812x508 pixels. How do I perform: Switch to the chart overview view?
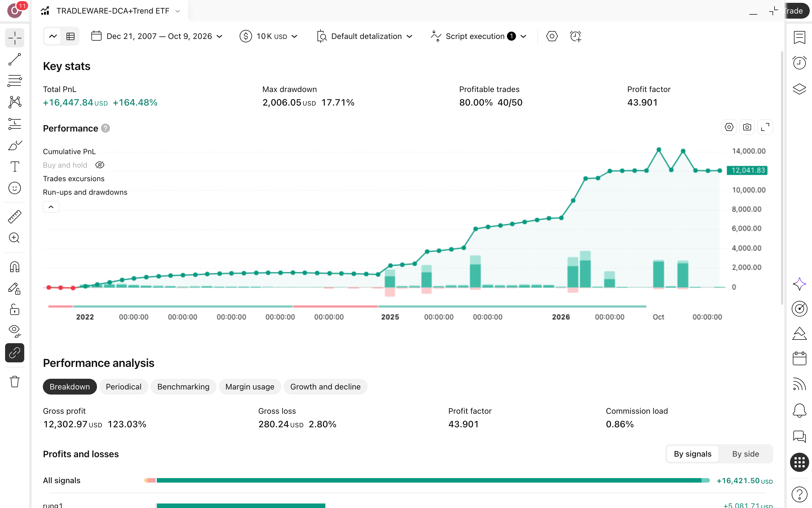53,36
